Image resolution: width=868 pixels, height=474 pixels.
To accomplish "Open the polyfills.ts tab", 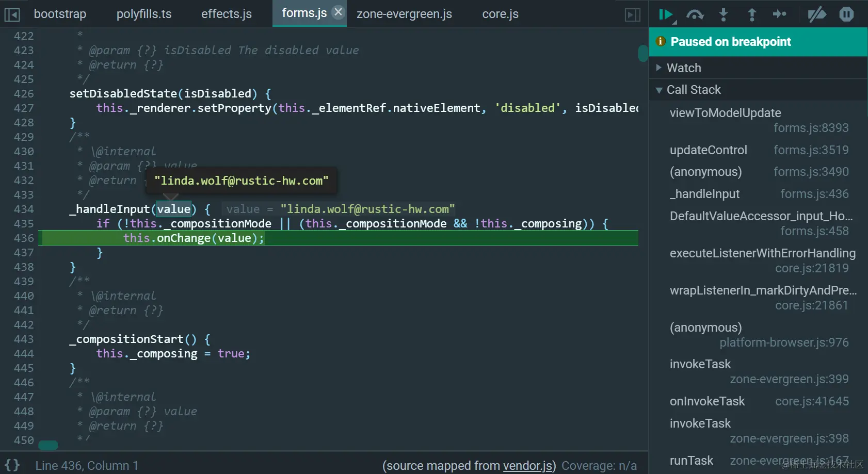I will (x=144, y=14).
